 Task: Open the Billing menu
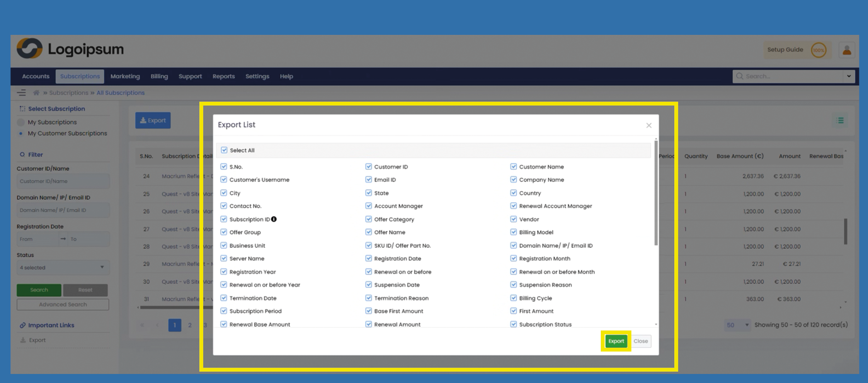159,77
